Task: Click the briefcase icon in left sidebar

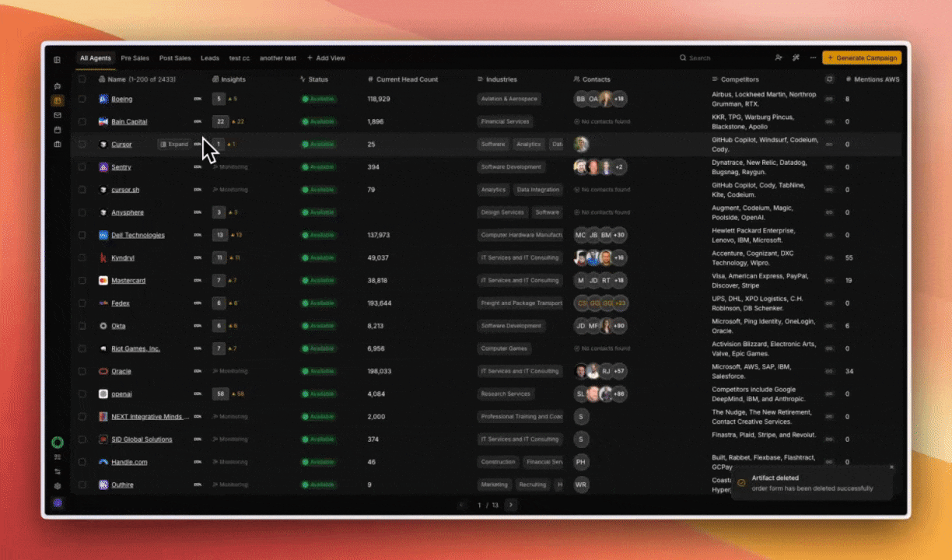Action: pyautogui.click(x=58, y=145)
